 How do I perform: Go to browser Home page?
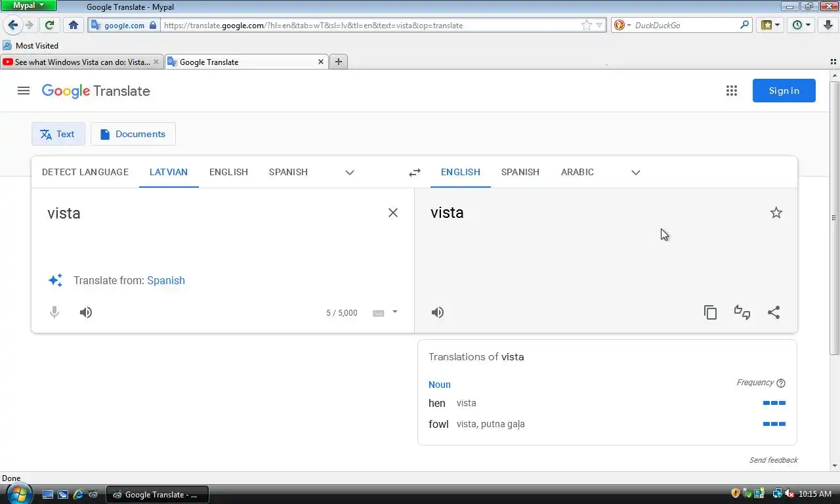73,25
